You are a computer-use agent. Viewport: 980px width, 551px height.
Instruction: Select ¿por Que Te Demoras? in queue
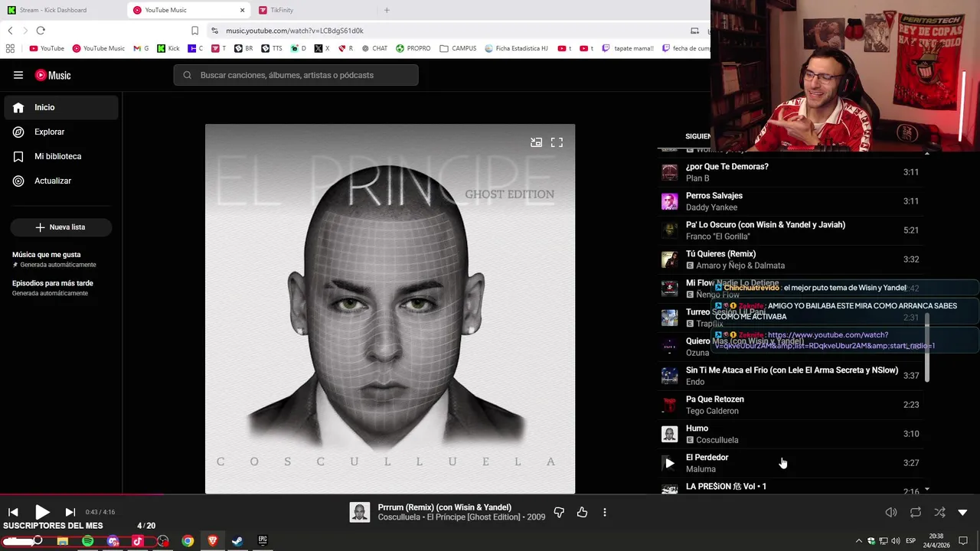(792, 172)
